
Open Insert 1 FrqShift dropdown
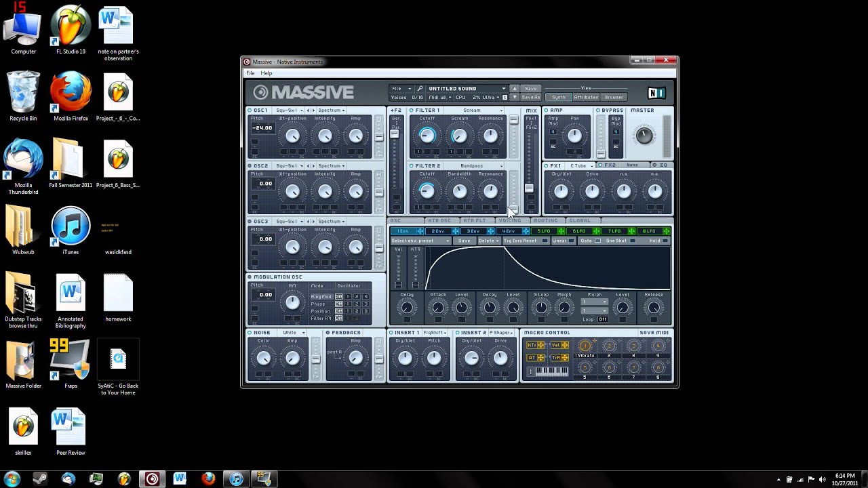click(435, 333)
